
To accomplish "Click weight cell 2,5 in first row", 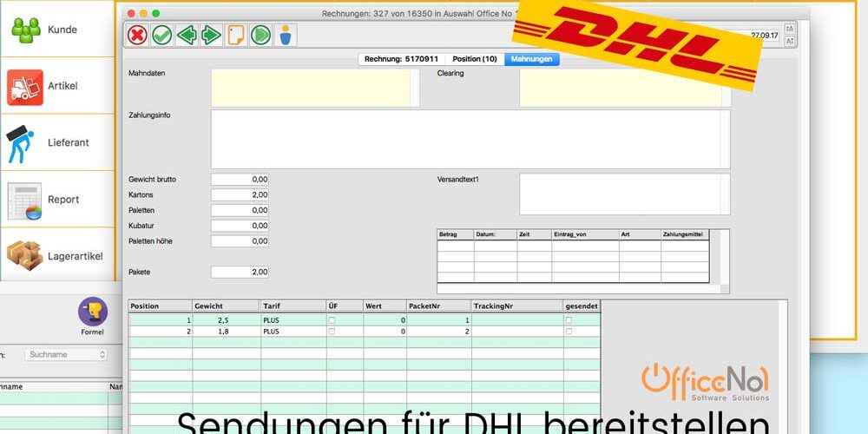I will 226,320.
